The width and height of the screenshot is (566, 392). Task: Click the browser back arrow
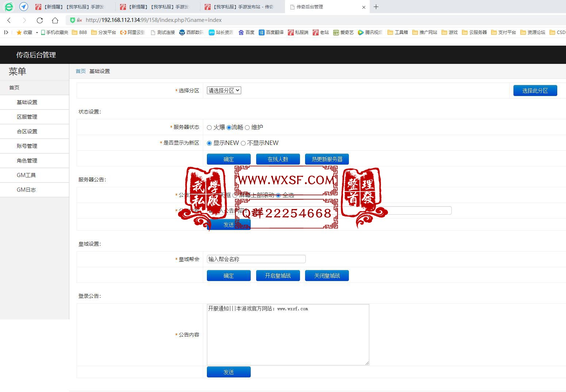[9, 20]
